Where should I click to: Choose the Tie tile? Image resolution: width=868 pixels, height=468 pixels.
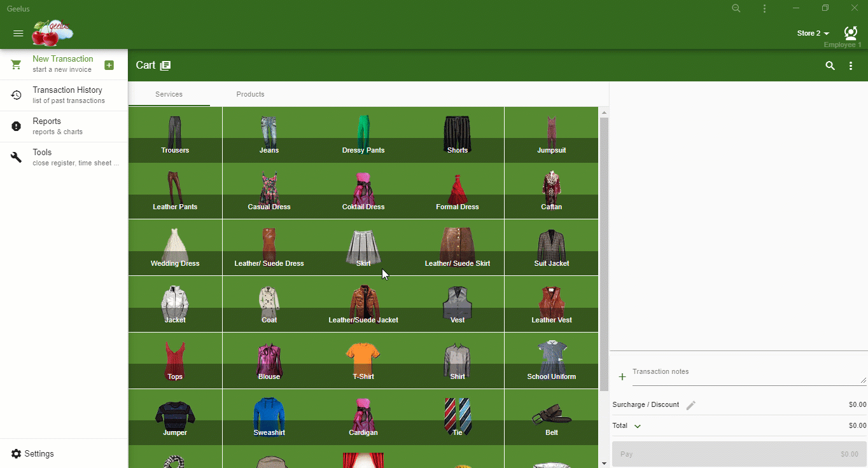458,417
